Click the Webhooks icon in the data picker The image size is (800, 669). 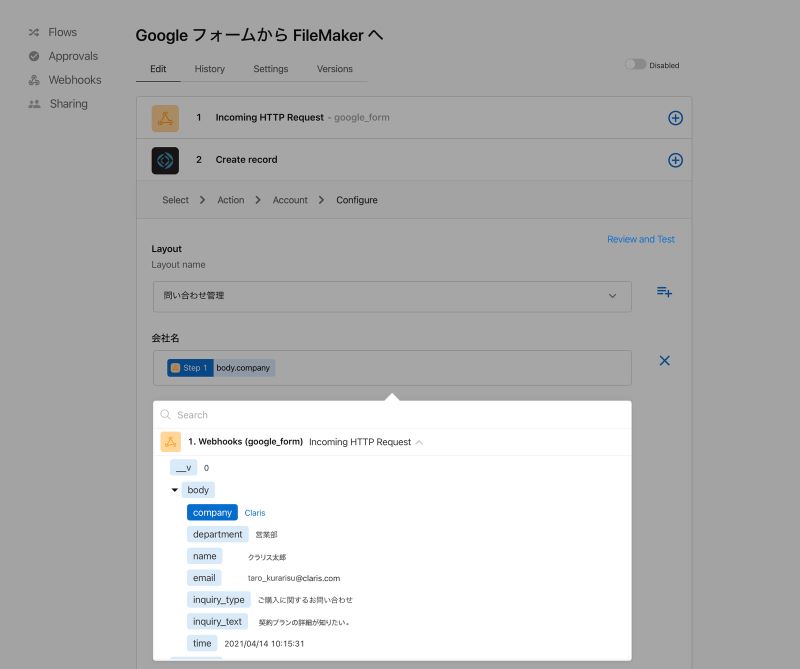[x=170, y=442]
